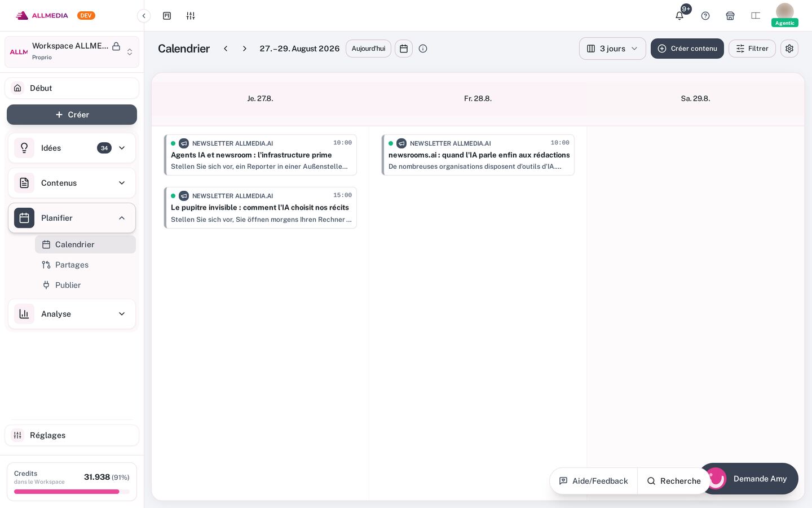The image size is (812, 508).
Task: Collapse the Planifier section
Action: tap(72, 218)
